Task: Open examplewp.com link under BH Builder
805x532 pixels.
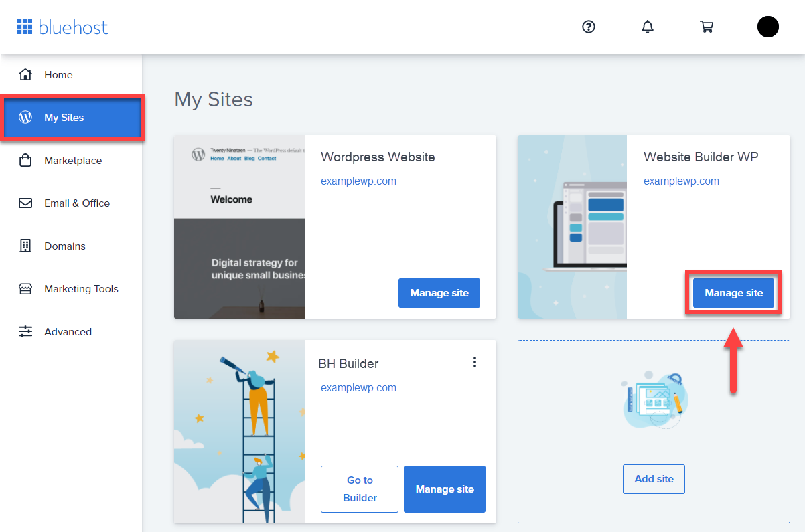Action: coord(359,388)
